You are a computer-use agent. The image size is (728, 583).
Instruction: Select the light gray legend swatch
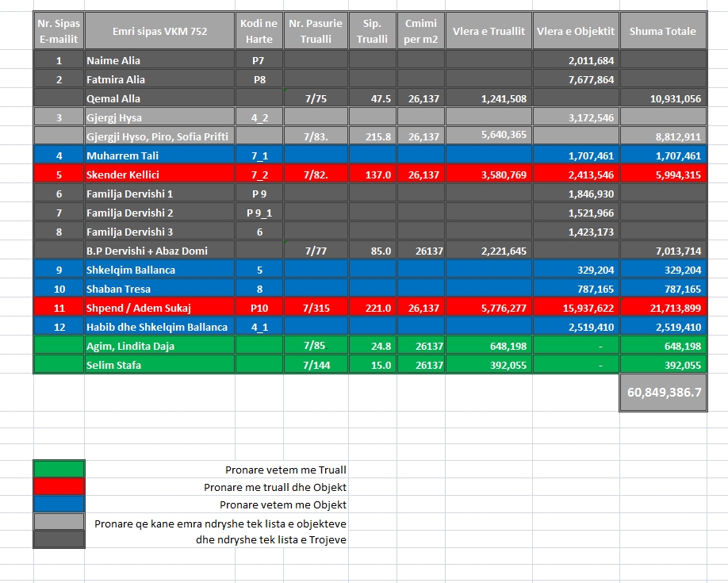(59, 522)
